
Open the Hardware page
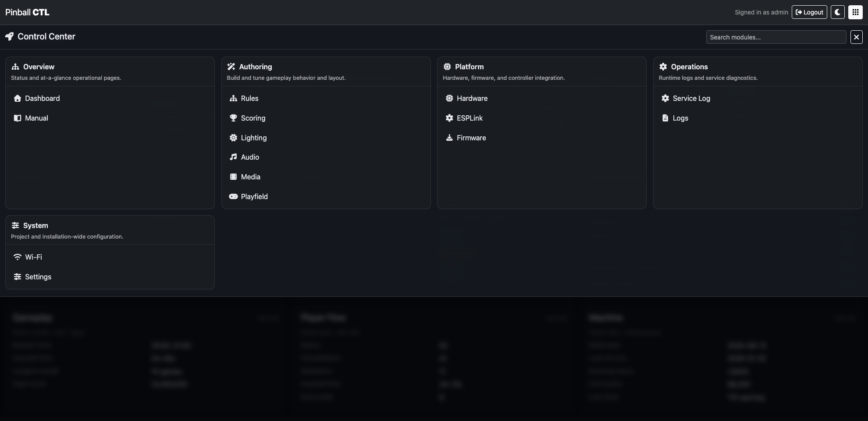tap(472, 98)
